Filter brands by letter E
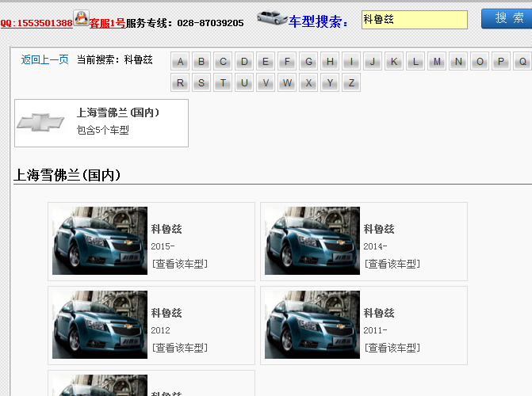This screenshot has width=532, height=396. (x=266, y=61)
